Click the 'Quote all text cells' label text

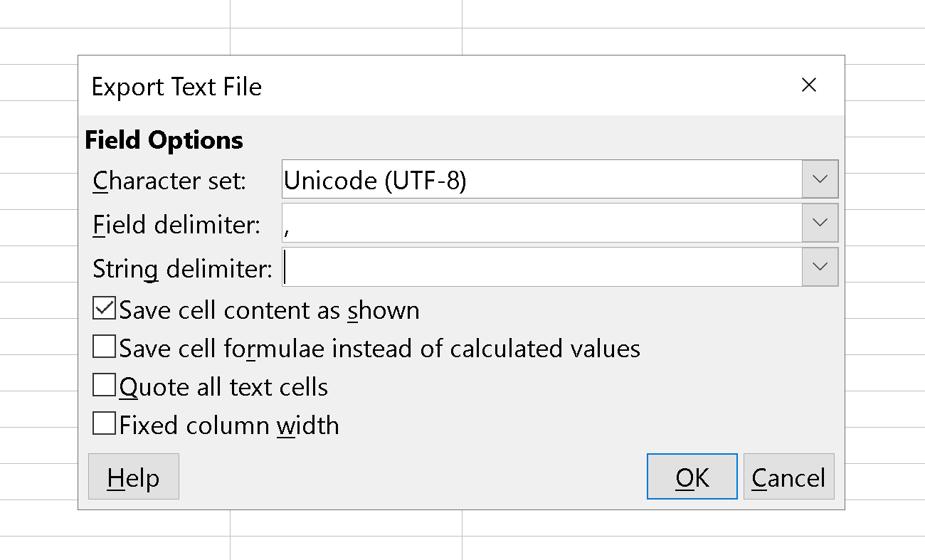tap(223, 387)
